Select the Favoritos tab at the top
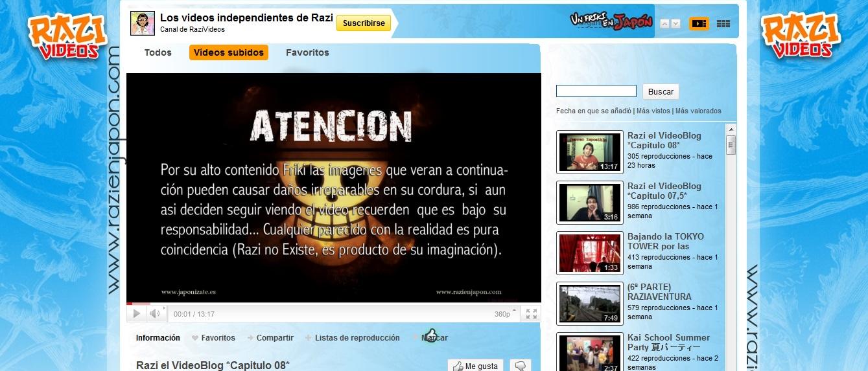This screenshot has height=371, width=868. pyautogui.click(x=307, y=52)
